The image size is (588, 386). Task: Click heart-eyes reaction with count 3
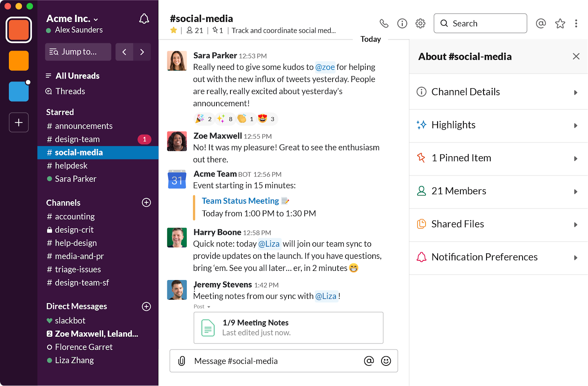(x=266, y=119)
